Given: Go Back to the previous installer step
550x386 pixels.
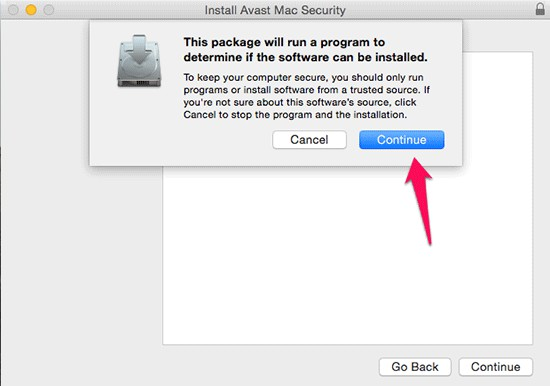Looking at the screenshot, I should (415, 367).
